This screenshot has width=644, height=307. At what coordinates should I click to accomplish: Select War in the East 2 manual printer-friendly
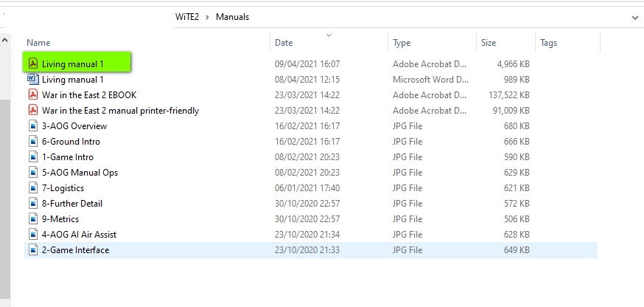[120, 111]
